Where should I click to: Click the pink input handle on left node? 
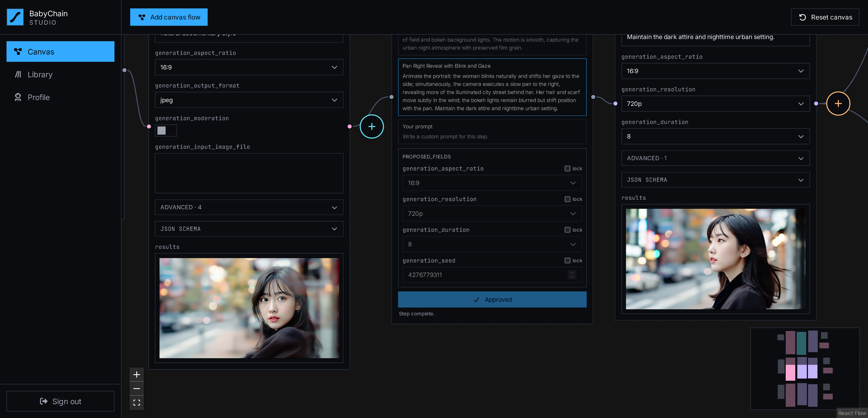(149, 127)
